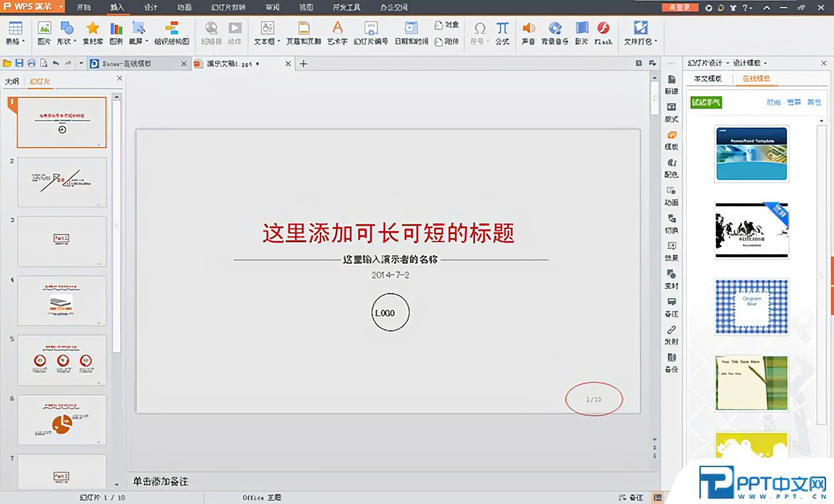Click the orange login button in title bar
This screenshot has height=504, width=834.
point(679,8)
